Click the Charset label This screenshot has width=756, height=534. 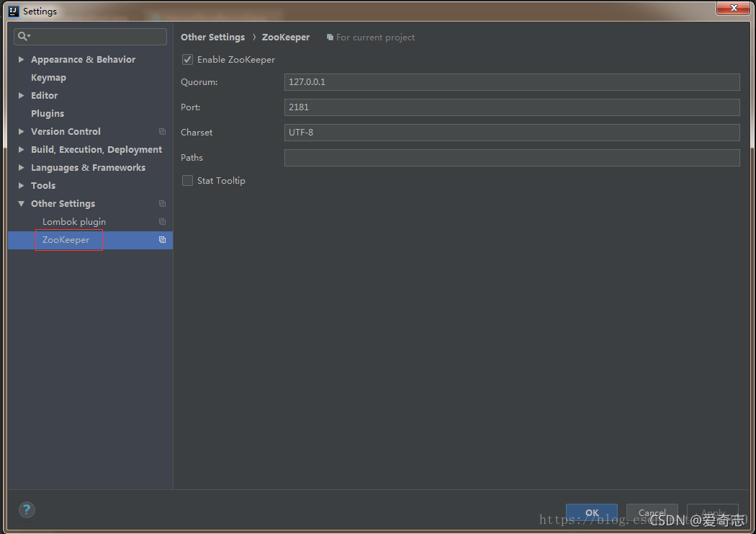(197, 132)
